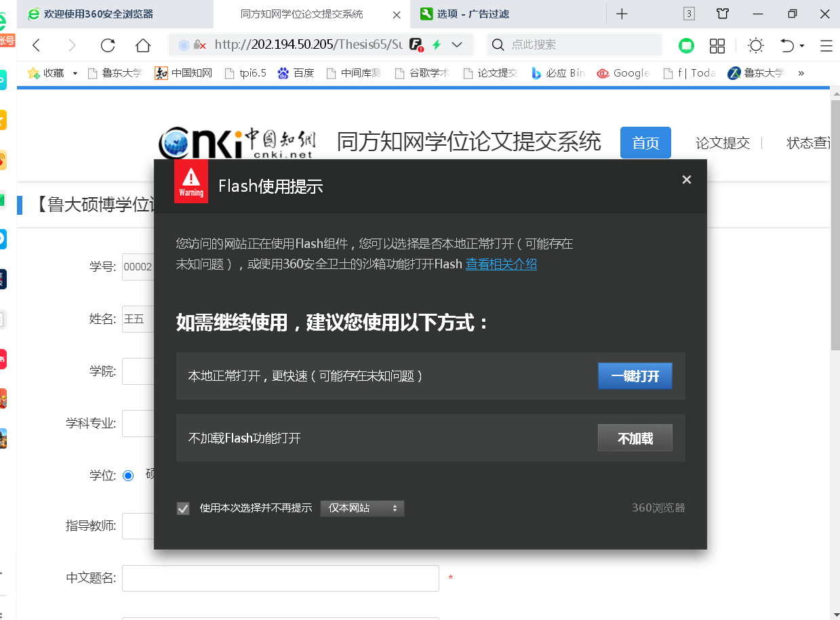Open the 论文提交 bookmark in the bookmarks bar

pos(489,73)
